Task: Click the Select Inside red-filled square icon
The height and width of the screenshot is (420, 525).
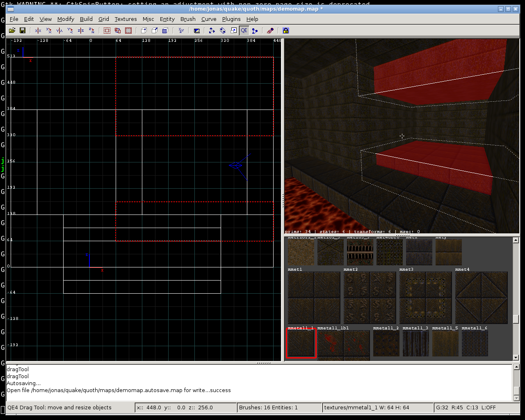Action: (128, 30)
